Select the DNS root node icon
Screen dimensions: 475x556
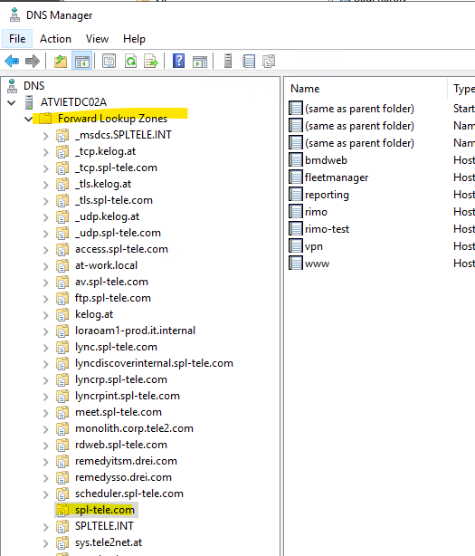(x=12, y=86)
